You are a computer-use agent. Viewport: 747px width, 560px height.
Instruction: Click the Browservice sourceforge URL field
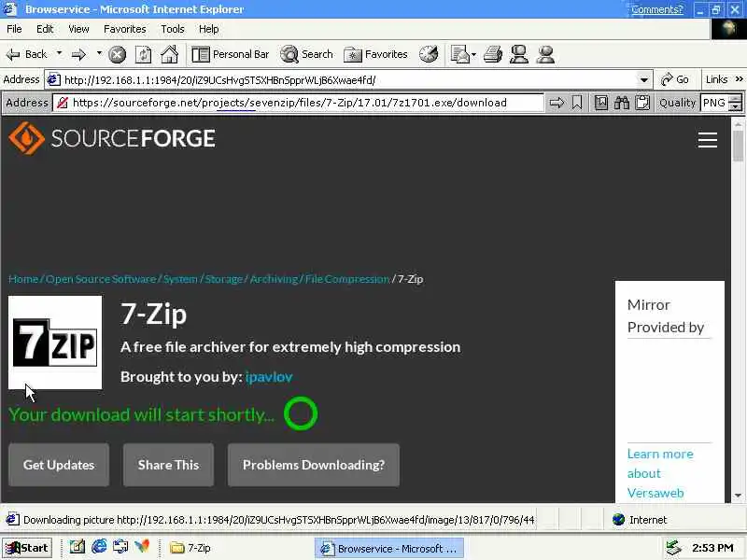point(298,103)
